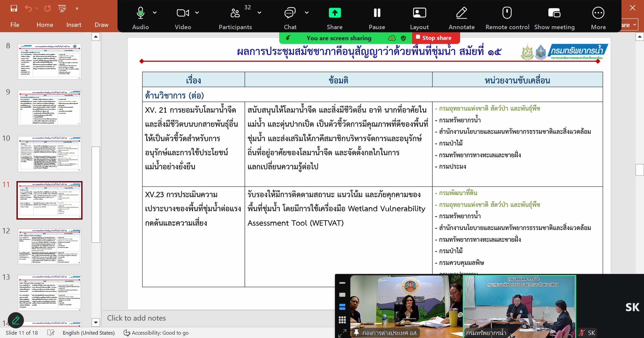Click the table header 'เรื่อง'

pos(193,80)
